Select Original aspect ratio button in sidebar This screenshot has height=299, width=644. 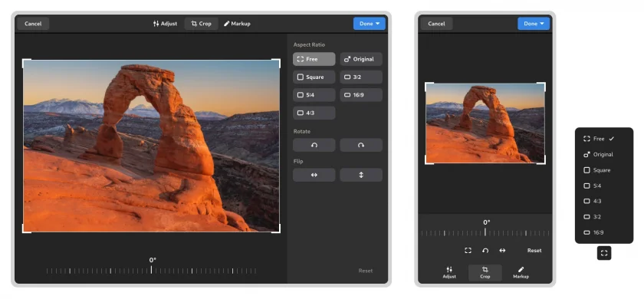tap(361, 59)
